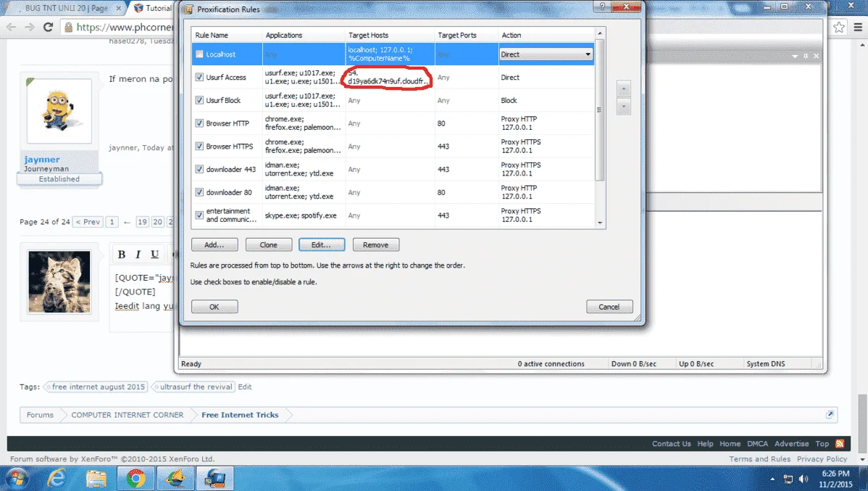Click the Remove rule button
Screen dimensions: 868x491
(x=375, y=244)
